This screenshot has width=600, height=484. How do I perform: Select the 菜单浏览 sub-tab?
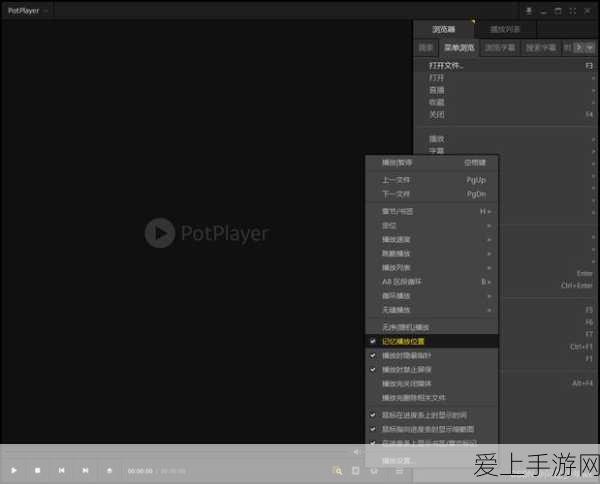pos(459,47)
